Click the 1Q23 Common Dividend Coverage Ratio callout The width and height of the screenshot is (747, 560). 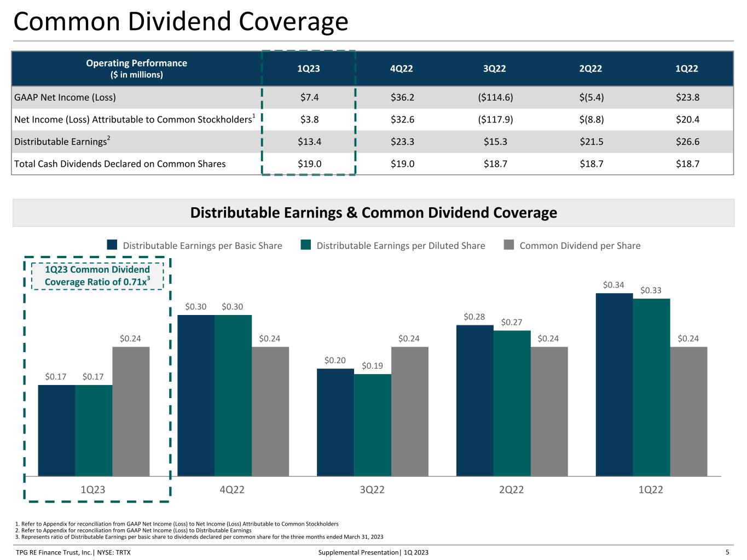(97, 276)
